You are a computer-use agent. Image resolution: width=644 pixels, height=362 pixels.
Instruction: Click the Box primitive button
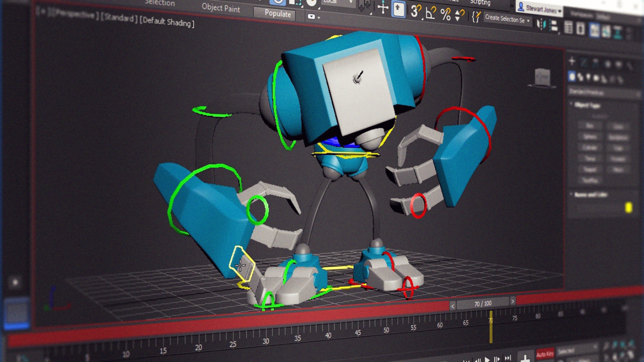[590, 126]
